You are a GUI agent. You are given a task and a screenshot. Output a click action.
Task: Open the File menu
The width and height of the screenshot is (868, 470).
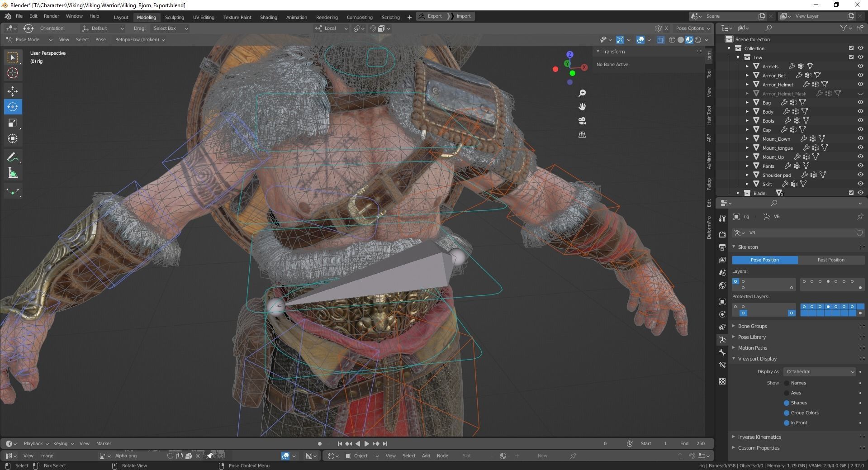click(x=19, y=16)
